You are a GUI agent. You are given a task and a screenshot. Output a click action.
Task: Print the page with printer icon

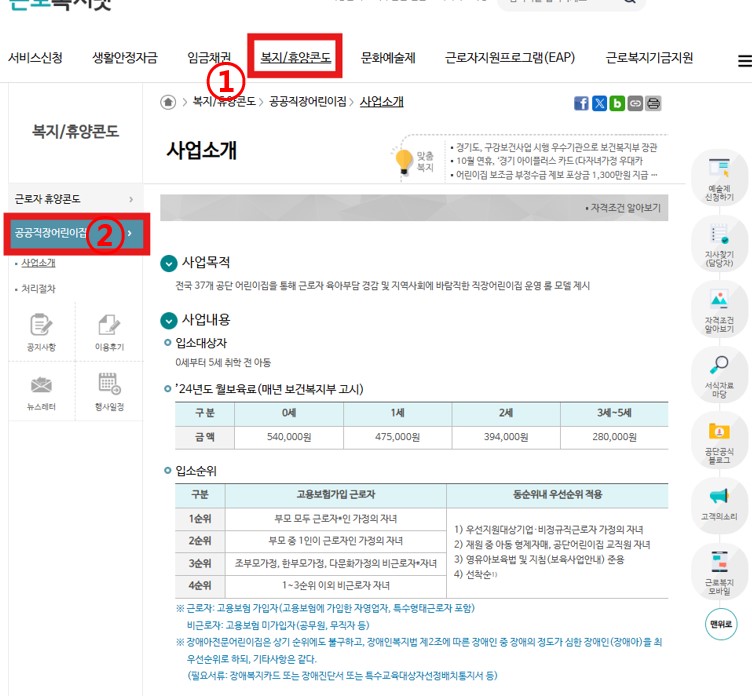coord(654,103)
